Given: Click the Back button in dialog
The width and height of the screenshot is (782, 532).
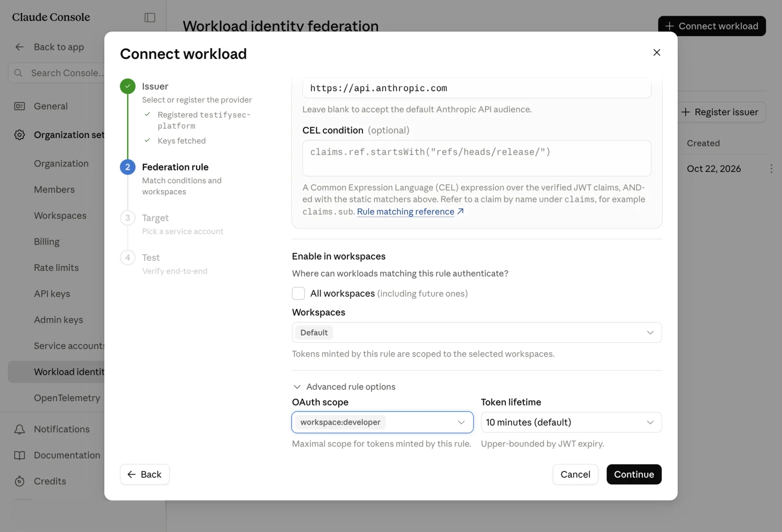Looking at the screenshot, I should click(145, 474).
